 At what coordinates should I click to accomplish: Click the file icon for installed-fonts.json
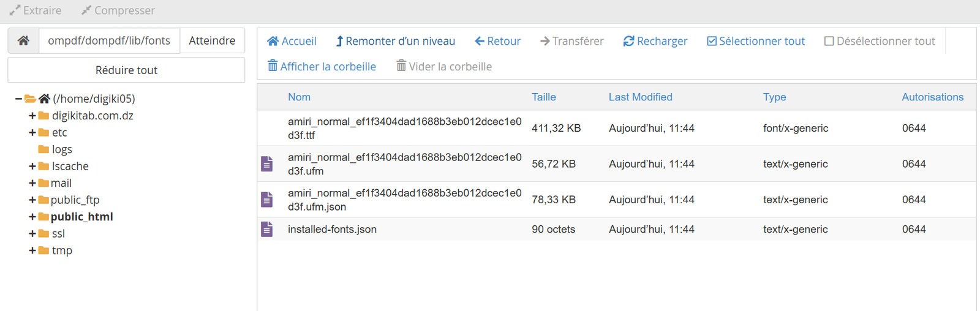pos(267,230)
